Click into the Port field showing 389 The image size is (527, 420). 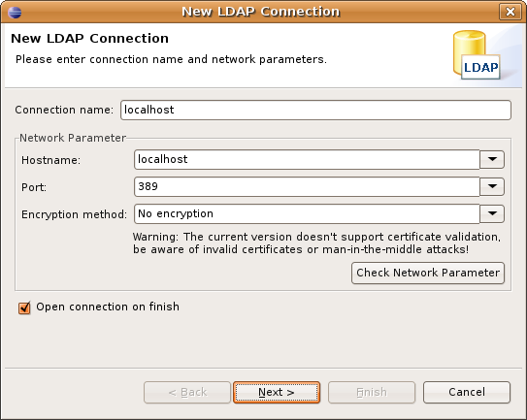point(307,187)
